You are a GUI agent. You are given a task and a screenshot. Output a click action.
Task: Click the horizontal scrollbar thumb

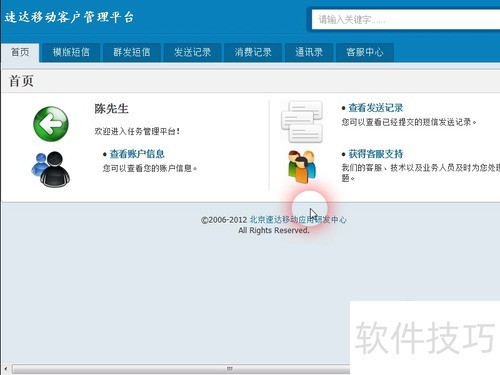pos(182,369)
